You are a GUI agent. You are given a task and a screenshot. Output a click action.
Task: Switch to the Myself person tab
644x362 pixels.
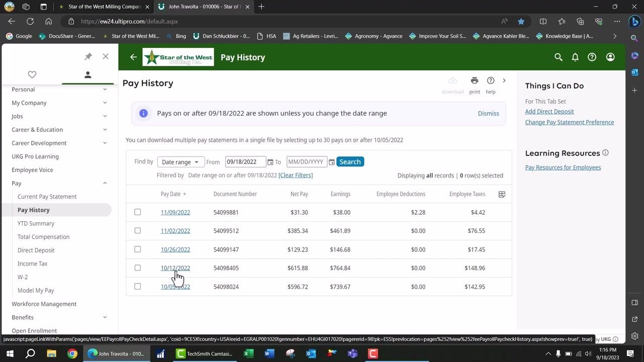[x=88, y=74]
